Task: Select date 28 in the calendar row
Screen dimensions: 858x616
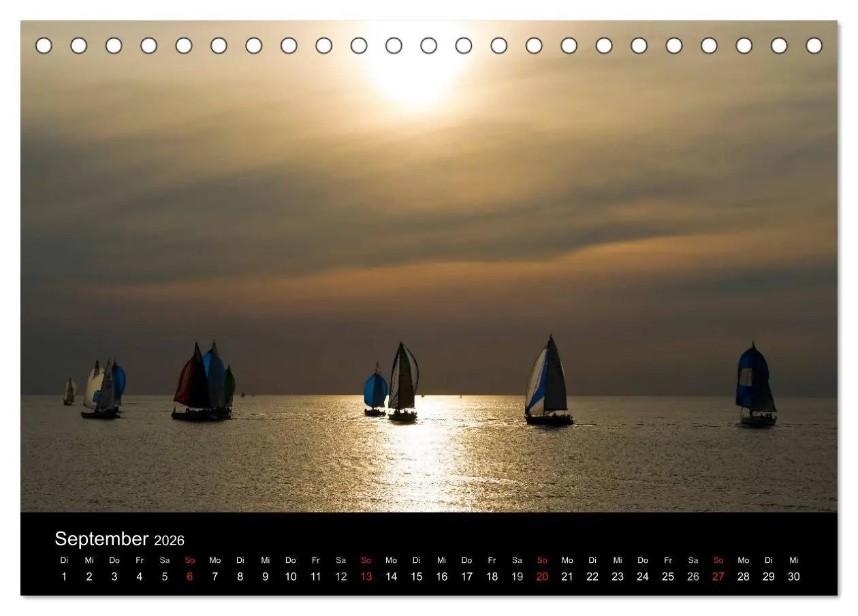Action: (x=744, y=577)
